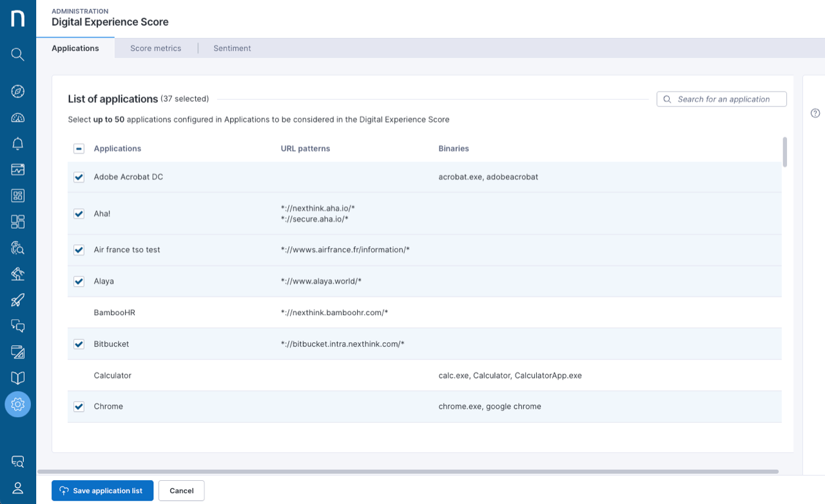Click the user account icon at bottom
825x504 pixels.
[x=18, y=487]
